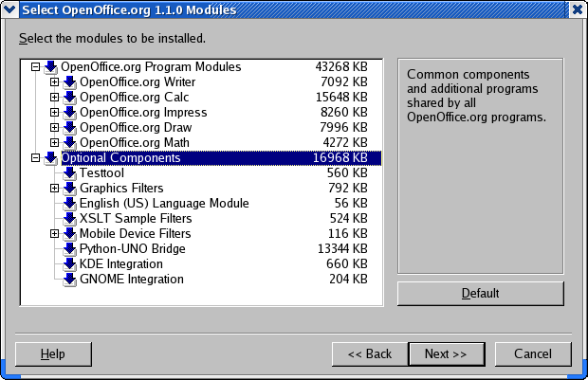Go back with the << Back button

coord(370,353)
